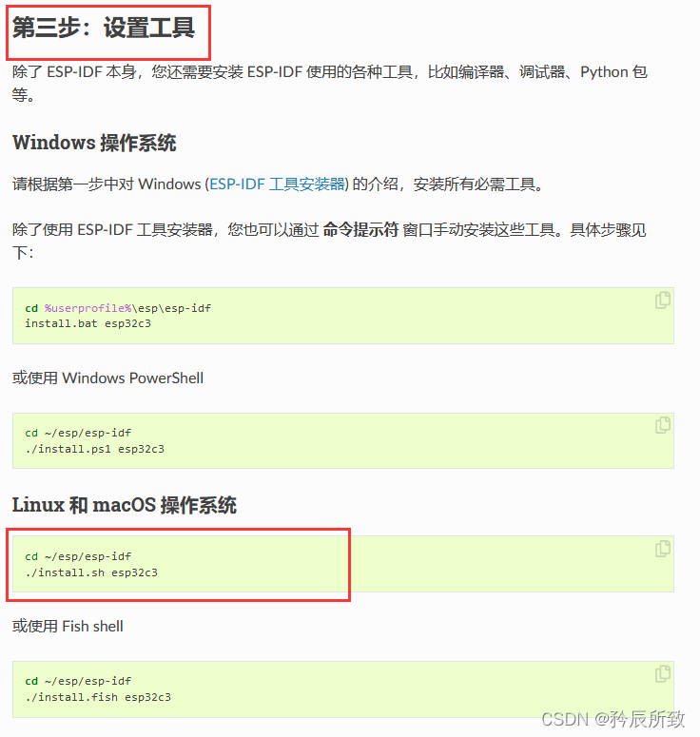Copy the install.ps1 PowerShell code block
Screen dimensions: 700x737
(x=662, y=425)
